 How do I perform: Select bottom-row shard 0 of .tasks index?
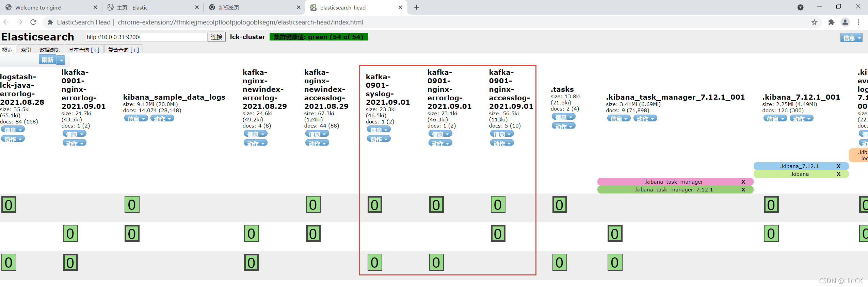[x=560, y=262]
